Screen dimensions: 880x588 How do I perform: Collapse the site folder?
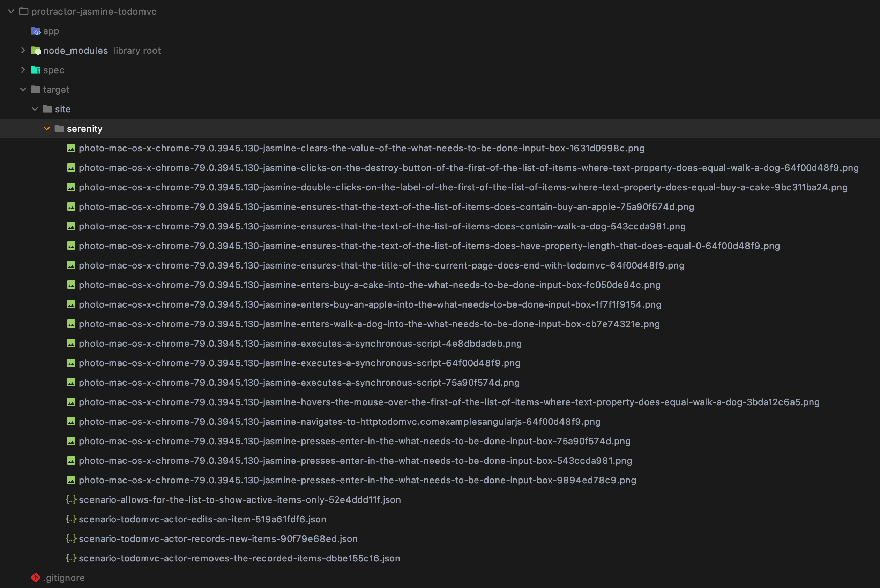tap(35, 109)
